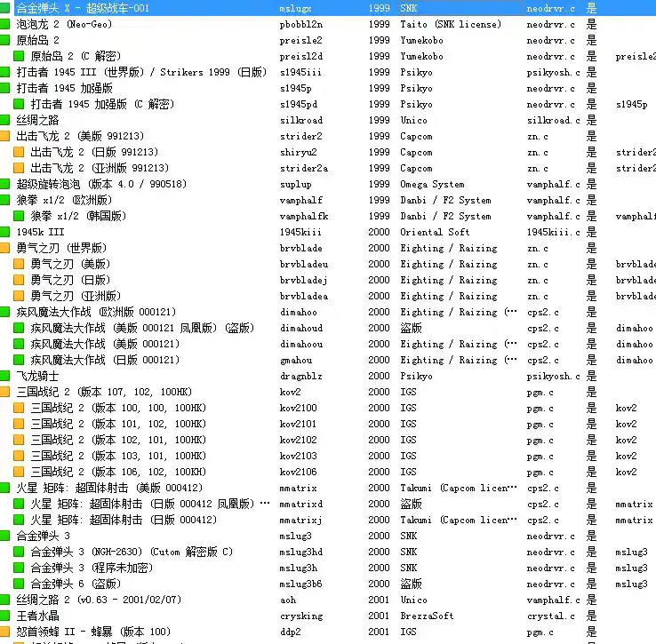Click the orange icon beside 勇气之刃 (世界版)
This screenshot has width=656, height=644.
click(4, 248)
